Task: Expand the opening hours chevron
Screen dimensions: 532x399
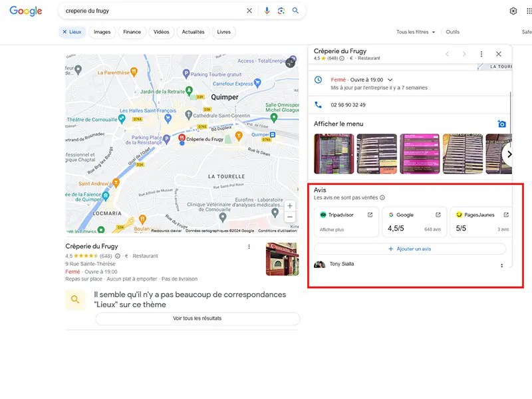Action: (x=390, y=80)
